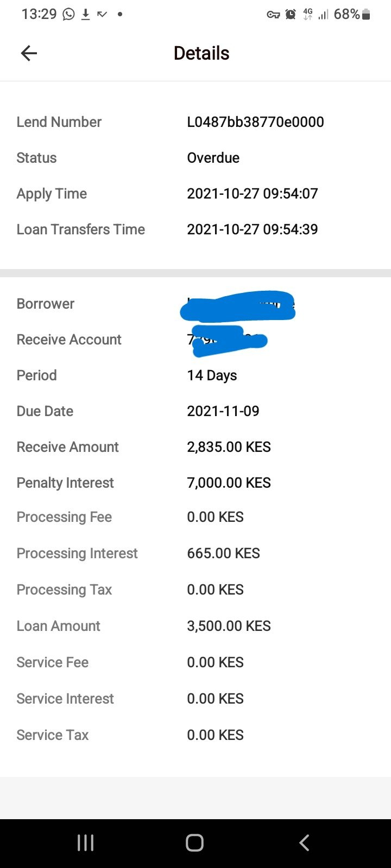Tap the WhatsApp notification icon

coord(69,14)
